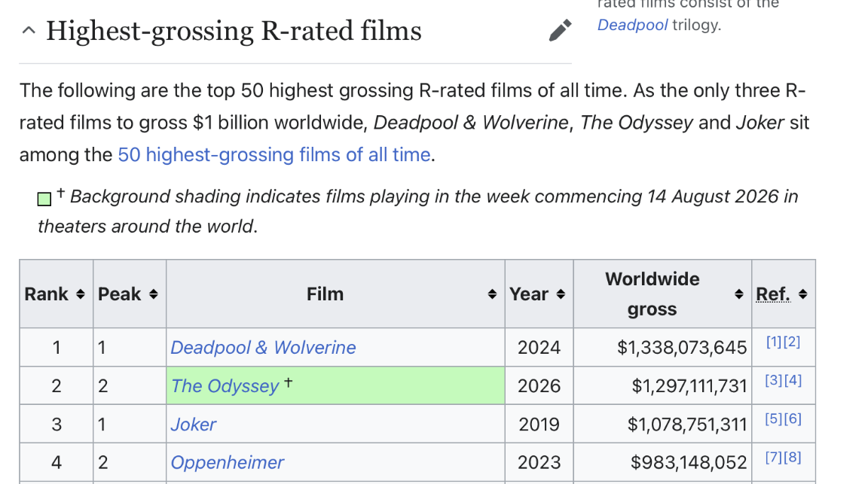Select the $983,148,052 gross cell
This screenshot has width=868, height=484.
[x=662, y=462]
